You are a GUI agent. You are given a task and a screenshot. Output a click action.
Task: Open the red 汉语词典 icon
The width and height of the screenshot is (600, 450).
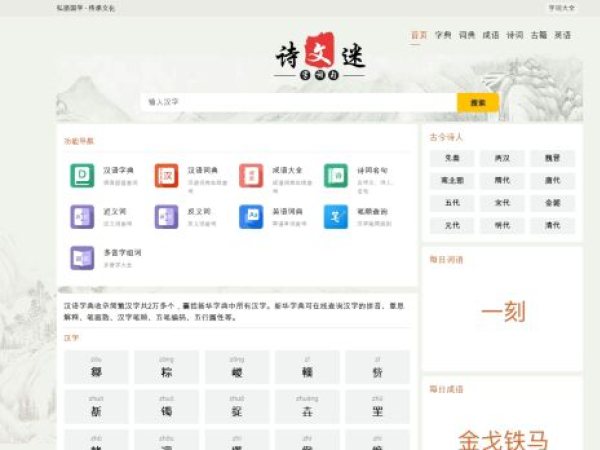pyautogui.click(x=166, y=176)
